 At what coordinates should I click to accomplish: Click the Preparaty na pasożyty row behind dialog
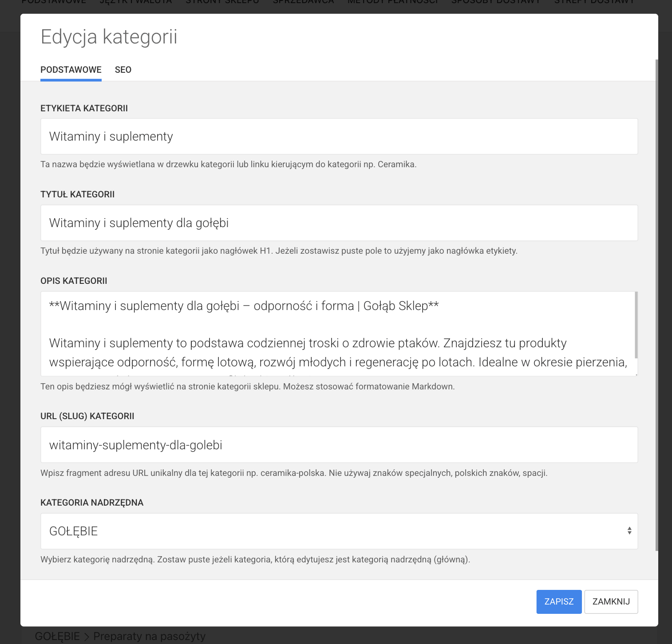tap(149, 636)
